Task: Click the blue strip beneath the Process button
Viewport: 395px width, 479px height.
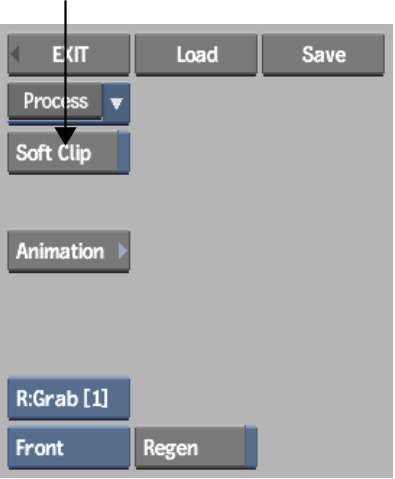Action: coord(69,122)
